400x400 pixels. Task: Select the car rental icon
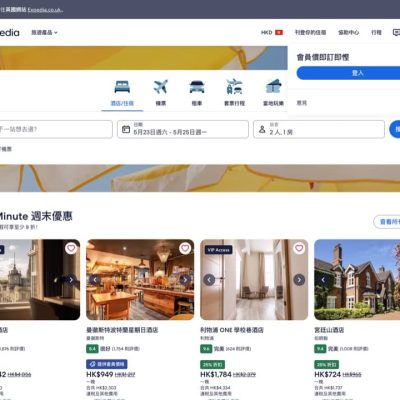tap(197, 87)
